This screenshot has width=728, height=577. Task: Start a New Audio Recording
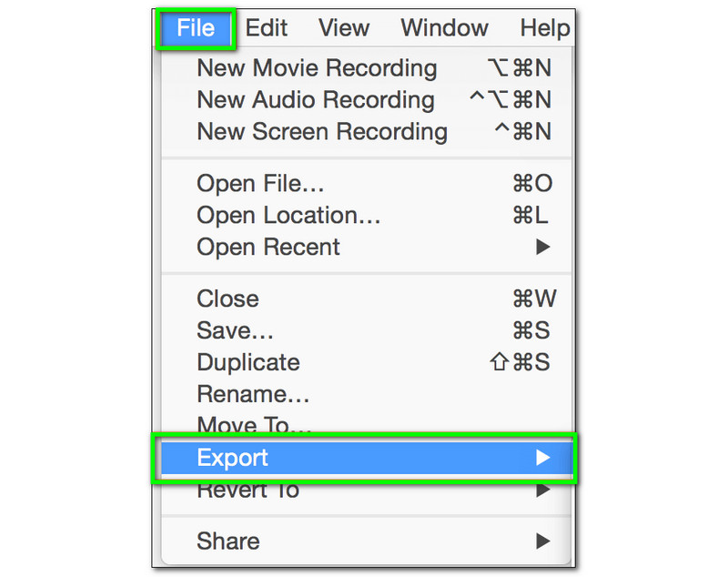click(314, 100)
